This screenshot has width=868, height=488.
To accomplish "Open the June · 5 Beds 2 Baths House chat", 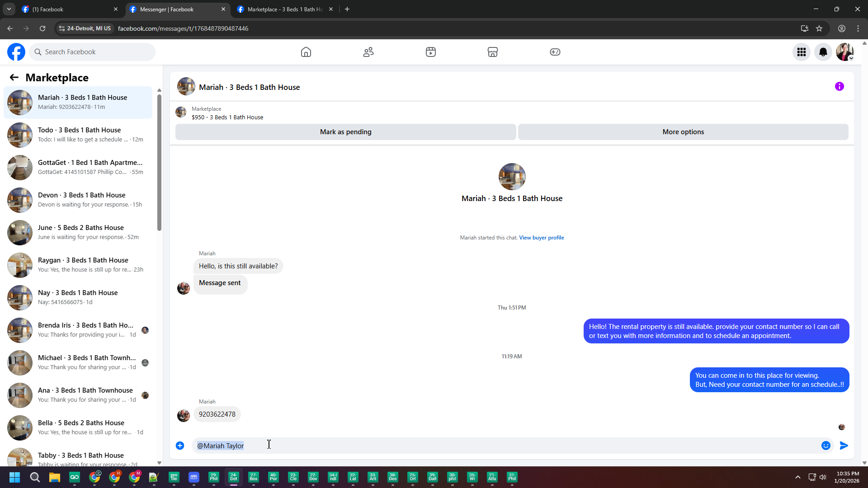I will point(78,232).
